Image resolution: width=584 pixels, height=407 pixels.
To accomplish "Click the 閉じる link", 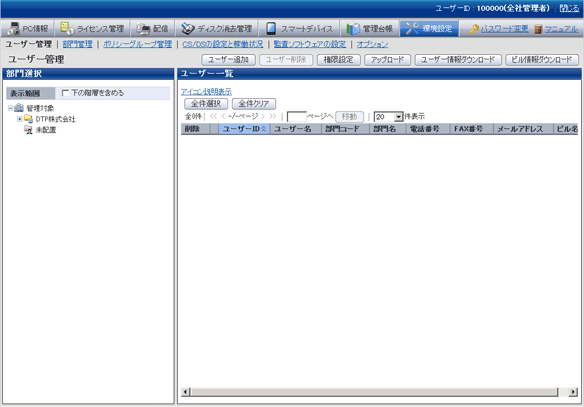I will [569, 8].
